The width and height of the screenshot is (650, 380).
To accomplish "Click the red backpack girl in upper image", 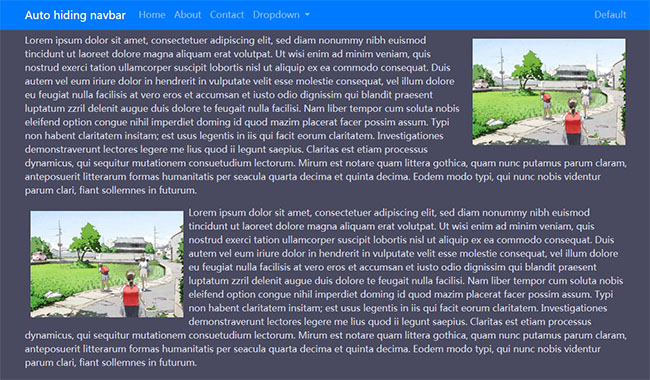I will [573, 121].
